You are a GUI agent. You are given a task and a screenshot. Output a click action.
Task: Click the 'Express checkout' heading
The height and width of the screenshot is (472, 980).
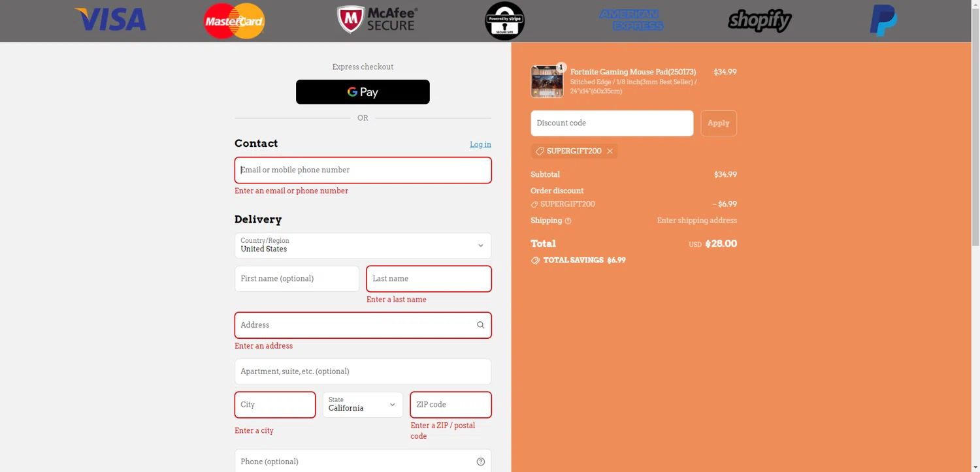[x=363, y=67]
